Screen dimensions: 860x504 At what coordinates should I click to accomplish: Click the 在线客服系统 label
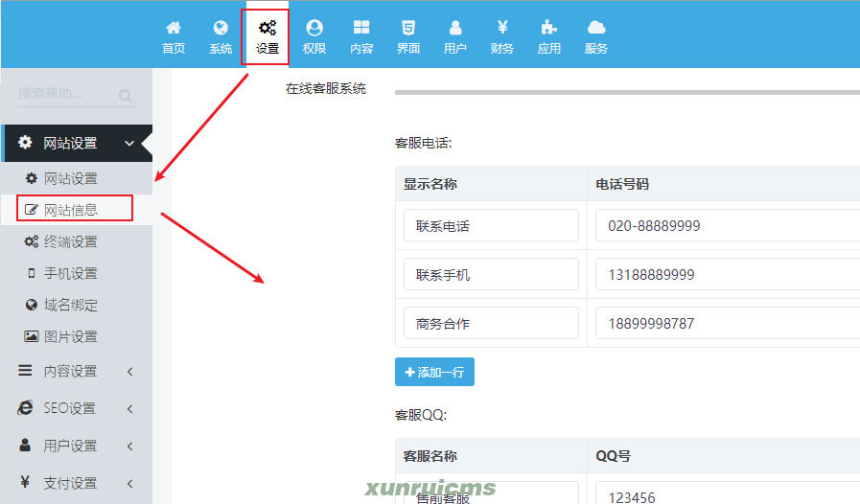pyautogui.click(x=326, y=88)
